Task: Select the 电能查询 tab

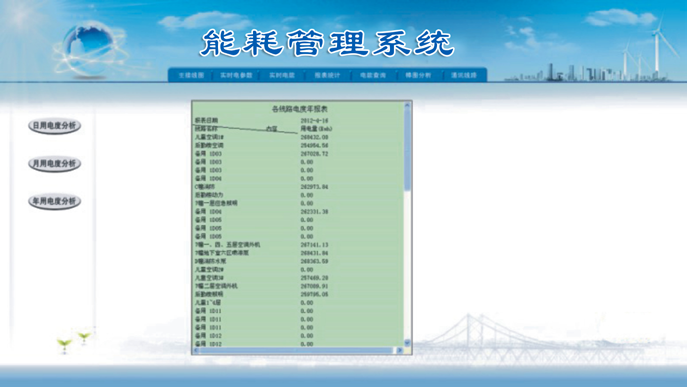Action: (x=373, y=75)
